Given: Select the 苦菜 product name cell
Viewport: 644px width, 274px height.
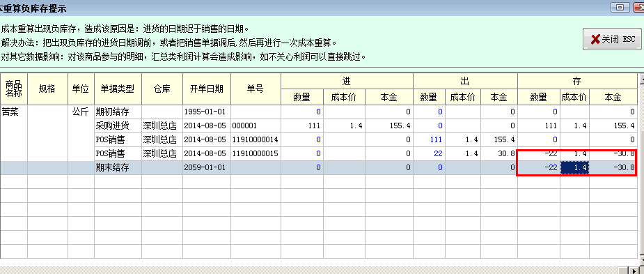Looking at the screenshot, I should (14, 112).
